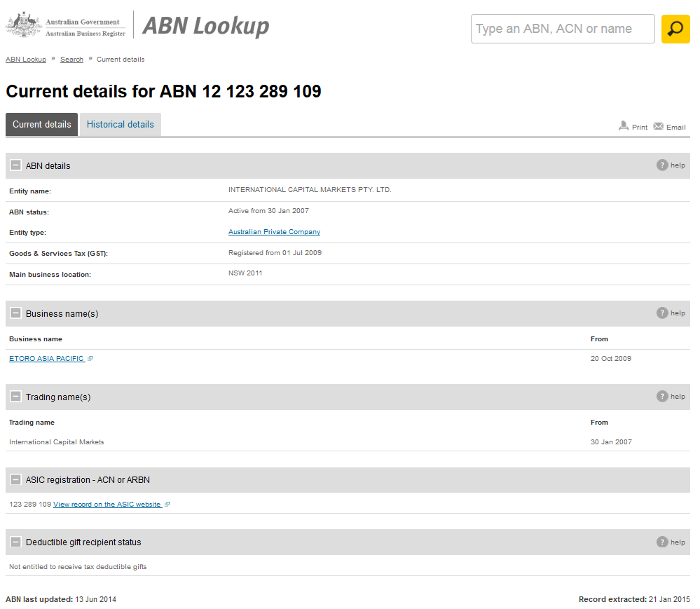Select the Current details tab
The image size is (700, 609).
pos(41,124)
